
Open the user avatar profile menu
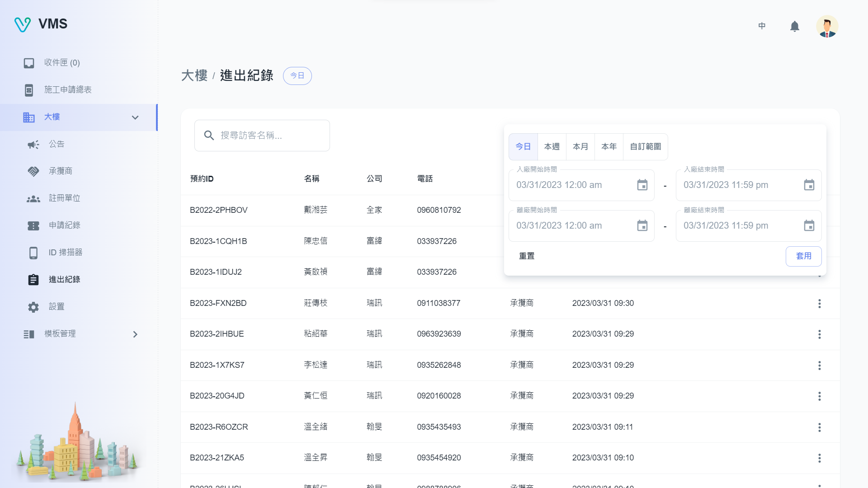click(827, 26)
